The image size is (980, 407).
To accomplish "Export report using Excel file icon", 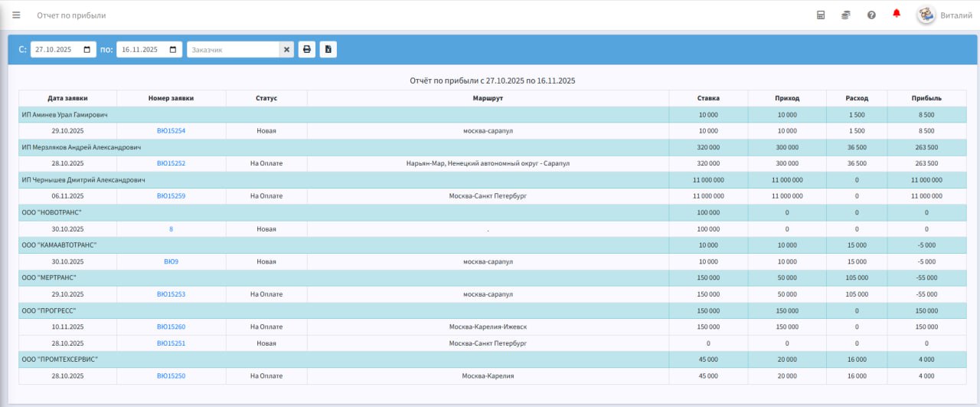I will point(328,49).
